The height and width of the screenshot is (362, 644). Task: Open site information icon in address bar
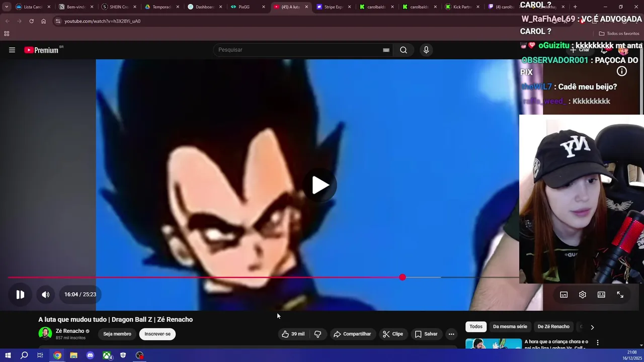pyautogui.click(x=58, y=21)
